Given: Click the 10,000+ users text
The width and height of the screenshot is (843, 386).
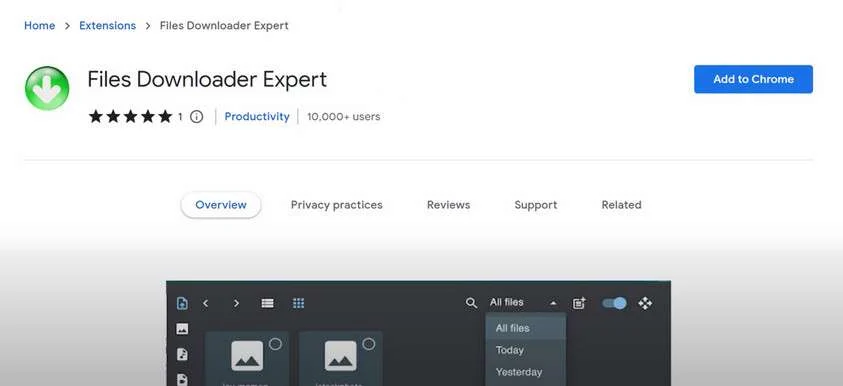Looking at the screenshot, I should [x=344, y=117].
